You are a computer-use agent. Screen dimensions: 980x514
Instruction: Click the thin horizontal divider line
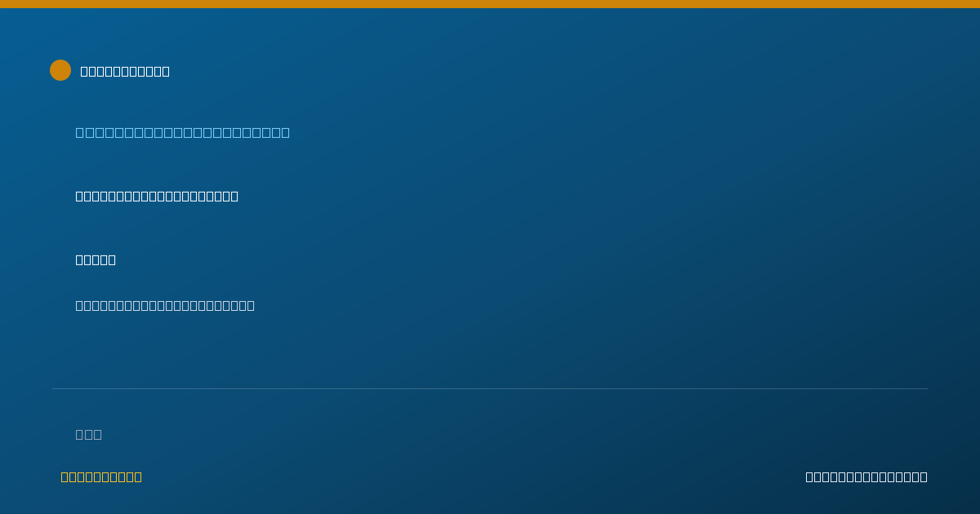coord(490,388)
